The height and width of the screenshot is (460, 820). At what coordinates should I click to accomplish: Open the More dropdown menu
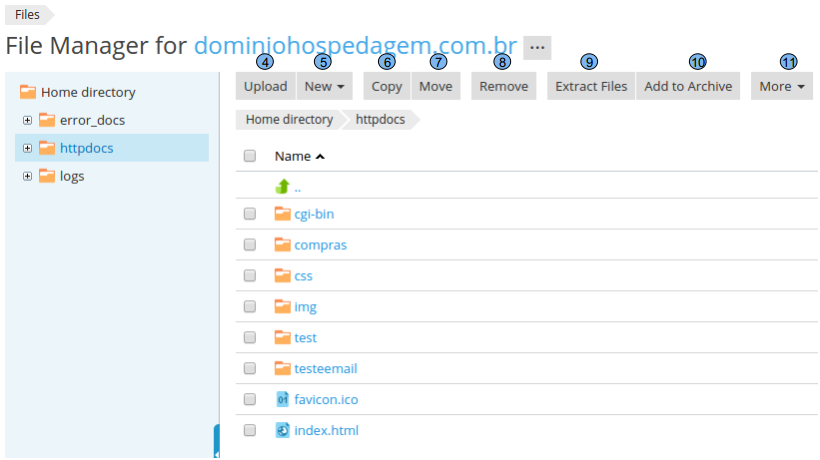[781, 86]
